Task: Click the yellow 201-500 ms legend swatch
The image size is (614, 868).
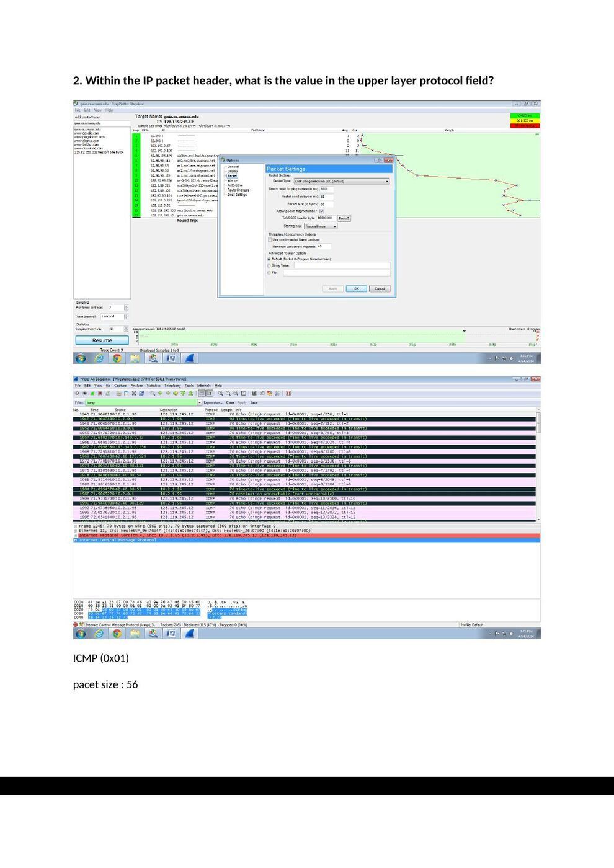Action: coord(525,121)
